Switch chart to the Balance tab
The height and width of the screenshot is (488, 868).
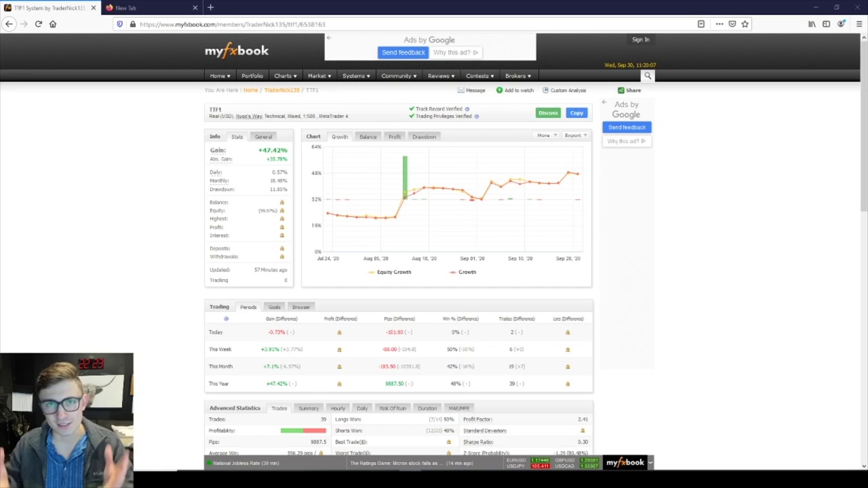pos(368,137)
